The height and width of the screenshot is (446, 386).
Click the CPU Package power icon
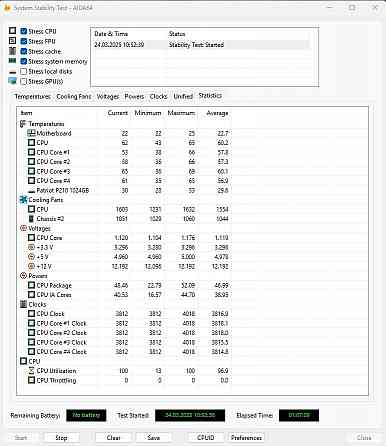[31, 285]
